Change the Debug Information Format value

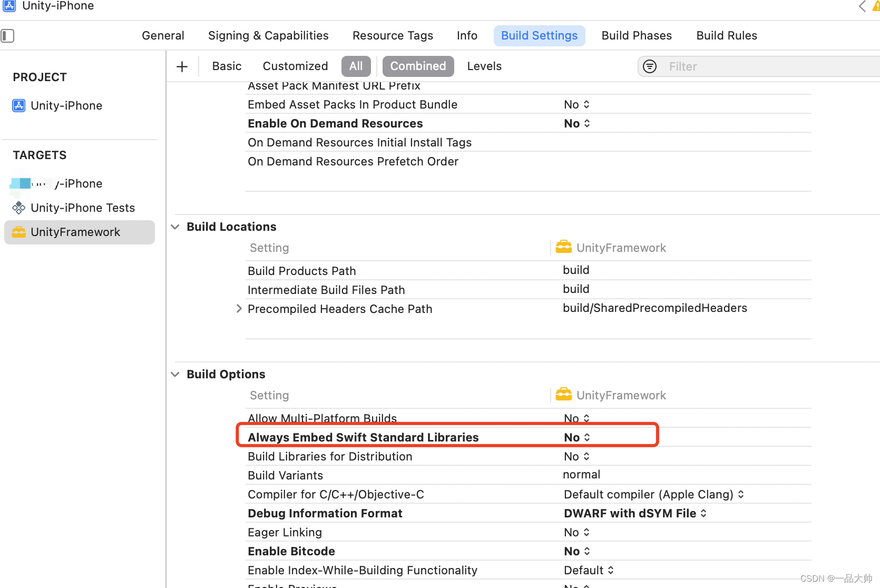[x=635, y=514]
